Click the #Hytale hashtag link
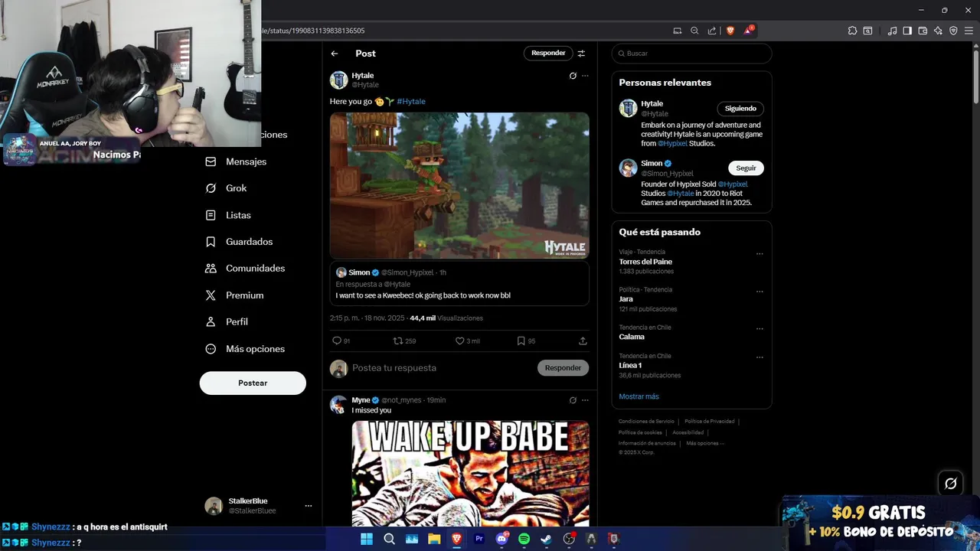 tap(411, 102)
